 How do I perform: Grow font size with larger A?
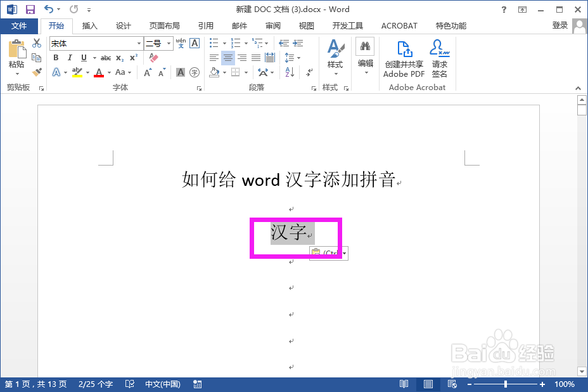(x=148, y=72)
